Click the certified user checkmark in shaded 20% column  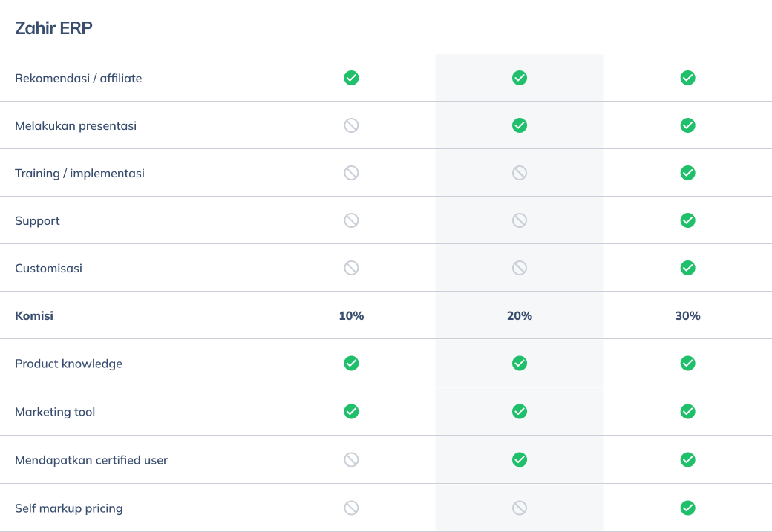[x=520, y=459]
